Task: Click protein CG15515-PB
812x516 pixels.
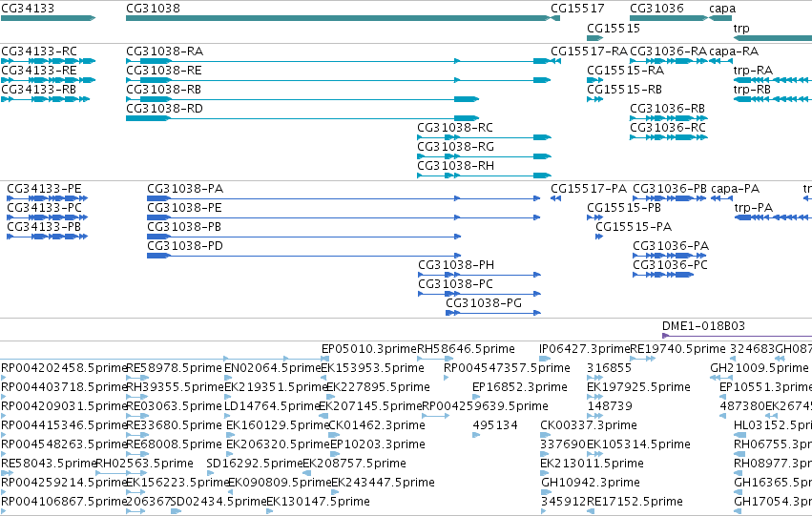Action: coord(624,208)
